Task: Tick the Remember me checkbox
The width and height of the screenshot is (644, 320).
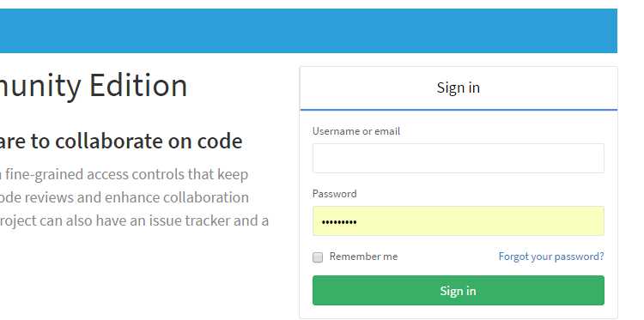Action: click(x=318, y=257)
